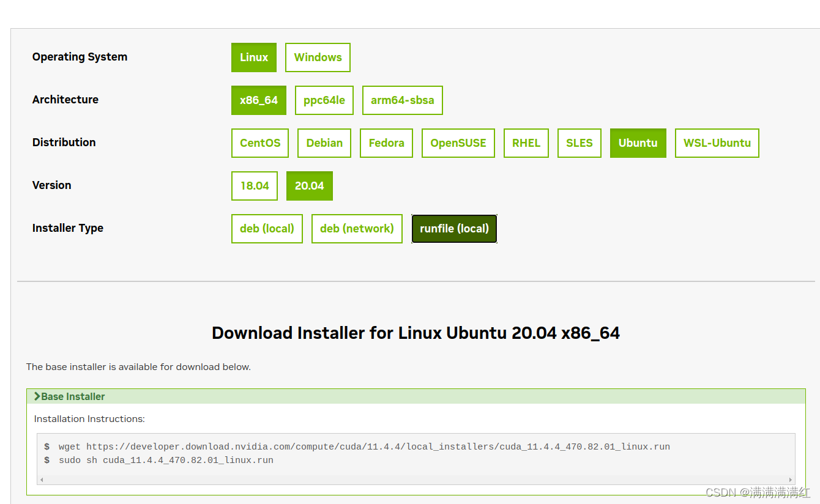
Task: Click the Operating System label
Action: pos(80,57)
